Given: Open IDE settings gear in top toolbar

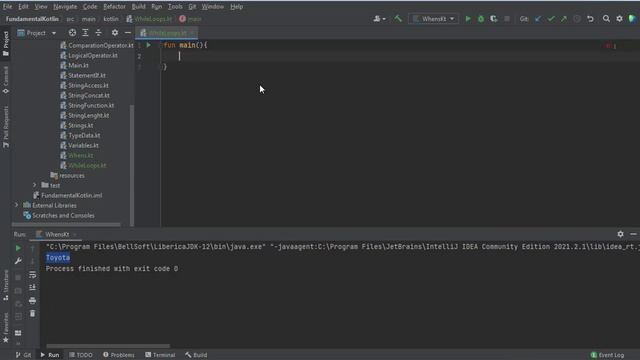Looking at the screenshot, I should (x=620, y=19).
